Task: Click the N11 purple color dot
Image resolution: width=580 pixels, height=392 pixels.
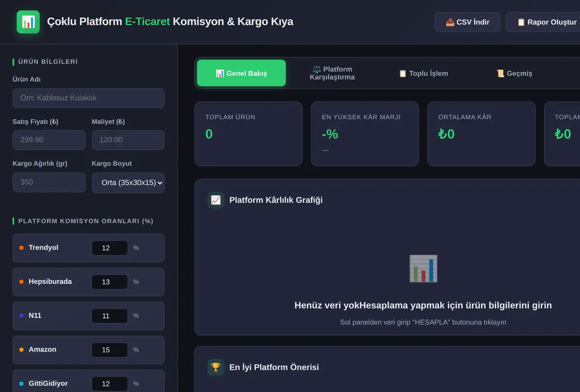Action: point(21,316)
